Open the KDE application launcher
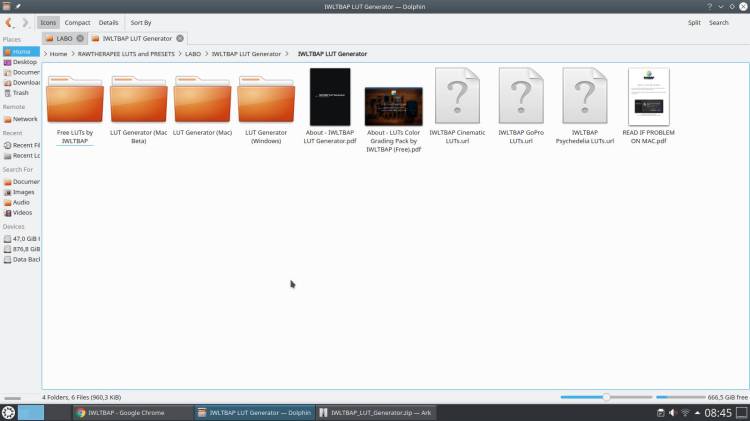 pyautogui.click(x=8, y=412)
